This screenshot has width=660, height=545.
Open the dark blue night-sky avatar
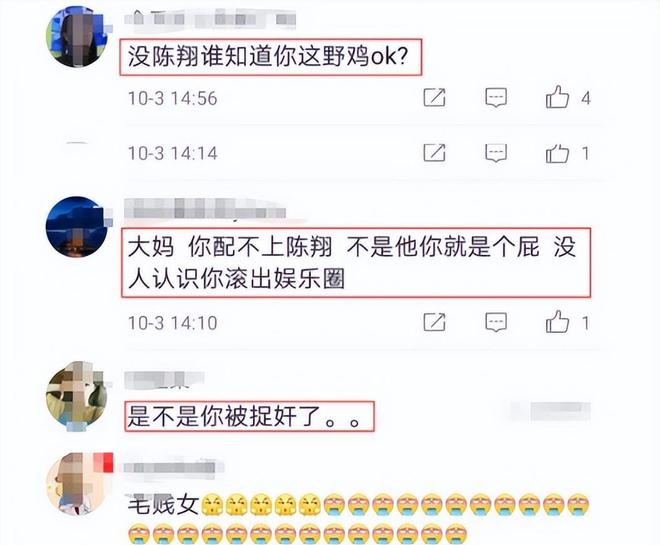click(x=77, y=227)
